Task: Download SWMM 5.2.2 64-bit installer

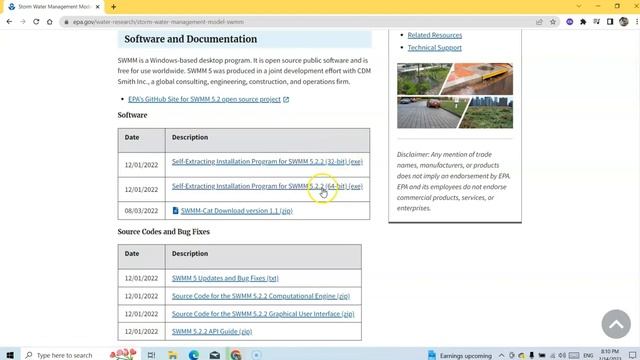Action: (267, 186)
